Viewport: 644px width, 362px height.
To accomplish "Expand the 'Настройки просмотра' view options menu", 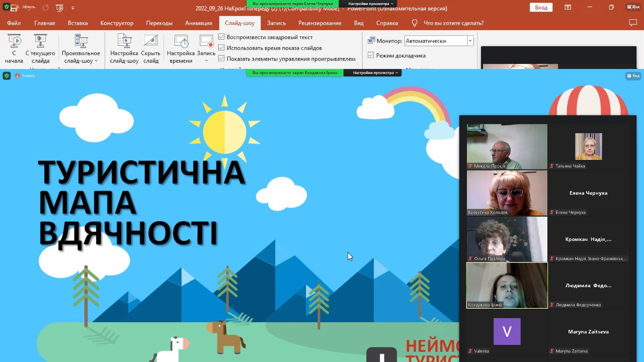I will point(375,73).
